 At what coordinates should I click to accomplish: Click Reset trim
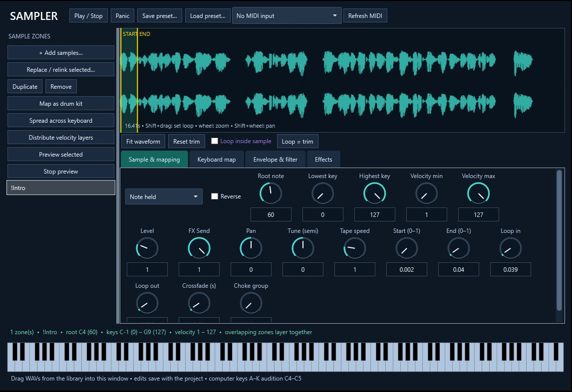coord(186,141)
